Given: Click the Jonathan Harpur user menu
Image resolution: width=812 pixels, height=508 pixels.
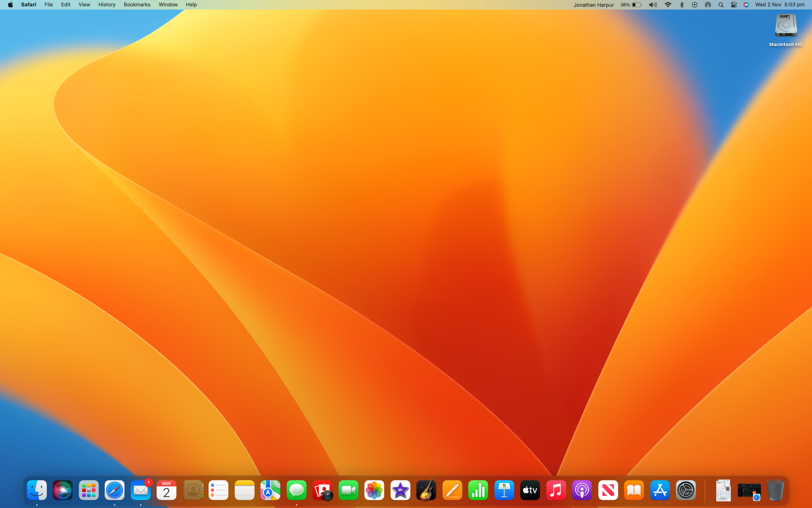Looking at the screenshot, I should click(593, 5).
